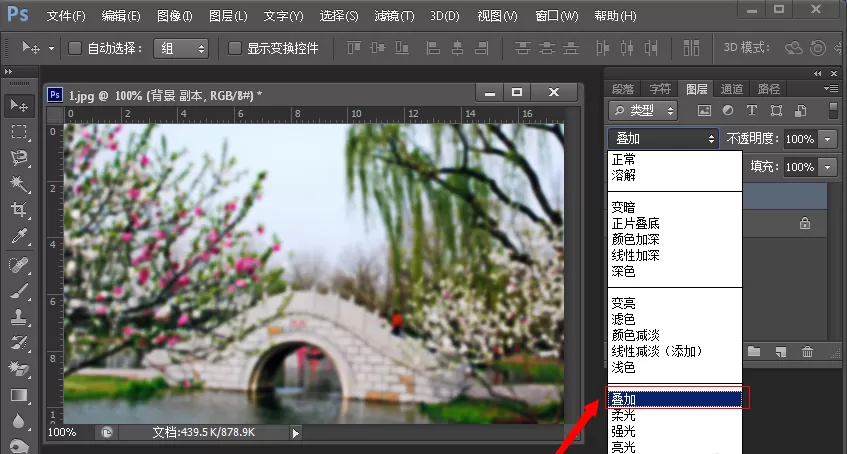Open the 滤镜(T) menu
847x454 pixels.
click(x=394, y=16)
